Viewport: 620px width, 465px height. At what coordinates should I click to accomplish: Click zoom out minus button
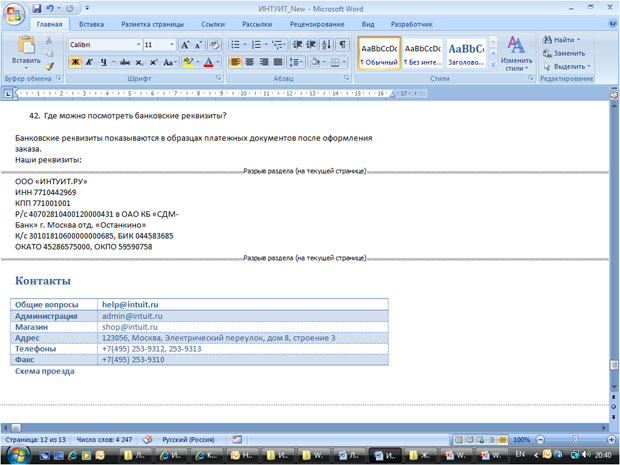tap(541, 439)
